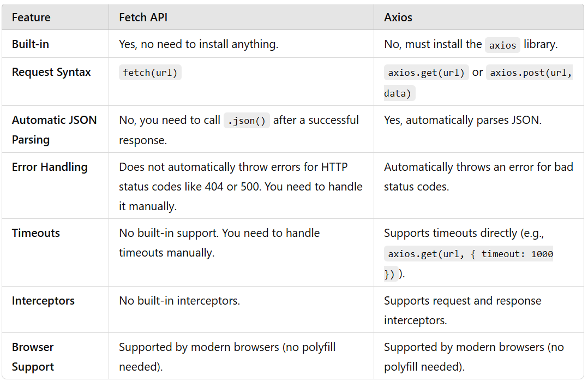
Task: Click the Error Handling row label
Action: click(x=50, y=166)
